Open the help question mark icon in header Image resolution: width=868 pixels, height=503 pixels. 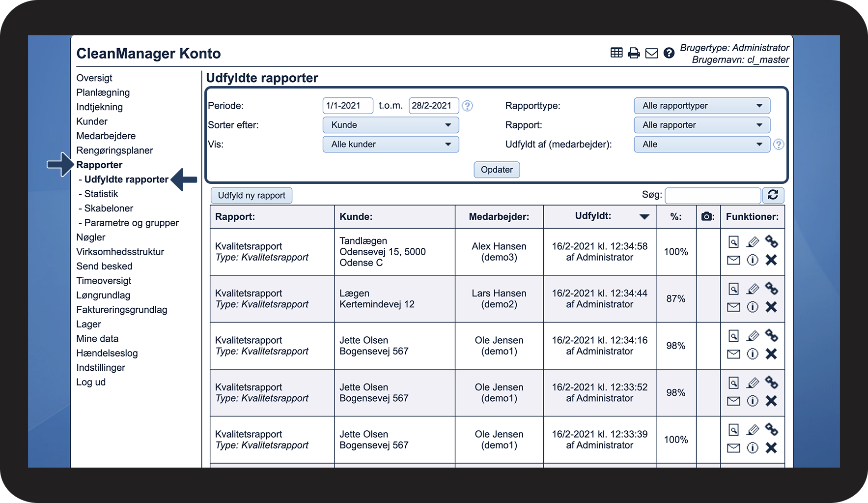[669, 53]
